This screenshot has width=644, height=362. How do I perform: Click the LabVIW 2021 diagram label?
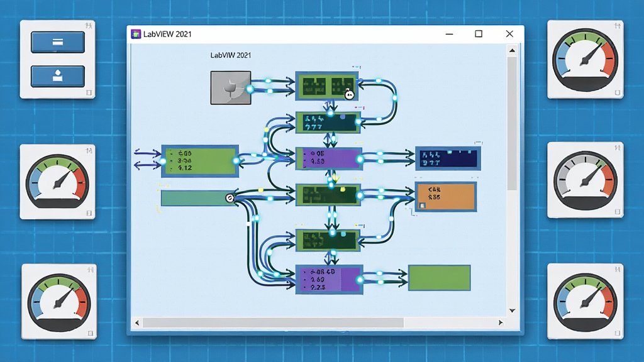pyautogui.click(x=230, y=55)
